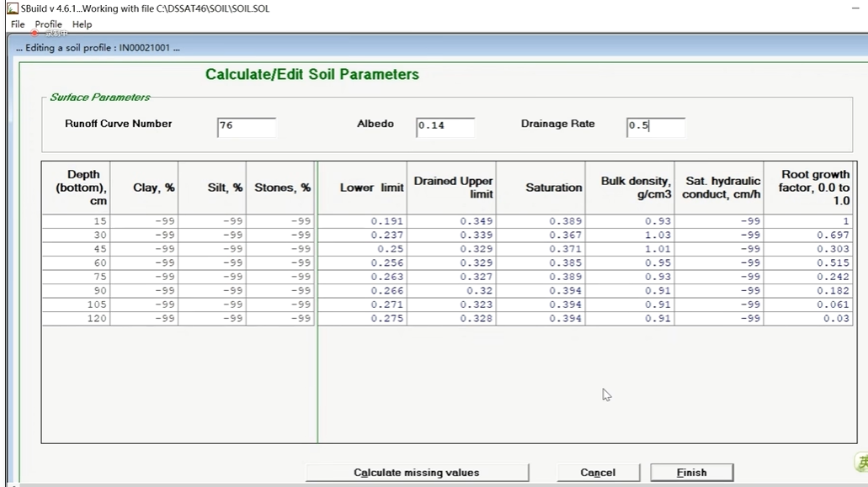Select drained upper limit 0.327
The width and height of the screenshot is (868, 487).
pyautogui.click(x=452, y=277)
